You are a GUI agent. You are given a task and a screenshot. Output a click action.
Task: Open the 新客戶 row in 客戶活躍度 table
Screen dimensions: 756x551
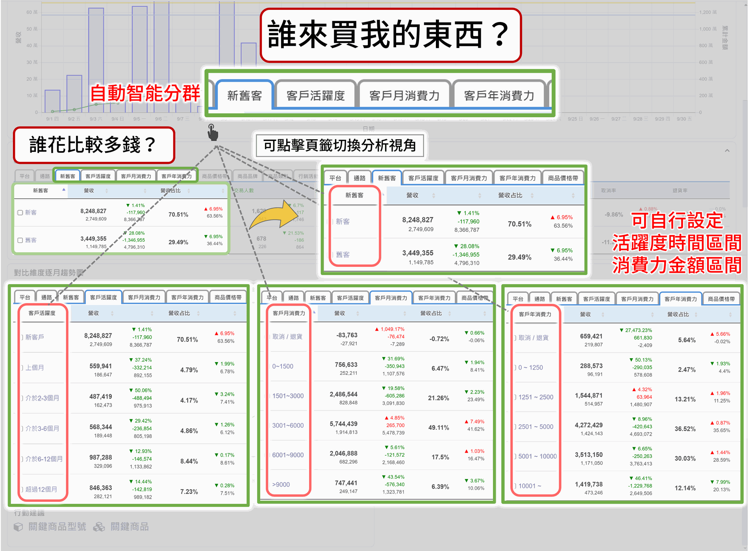pyautogui.click(x=35, y=337)
